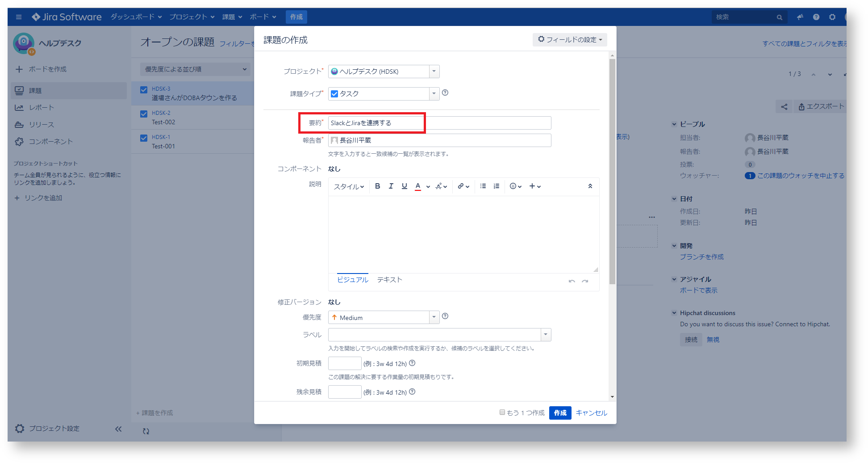Insert a bulleted list

point(483,186)
